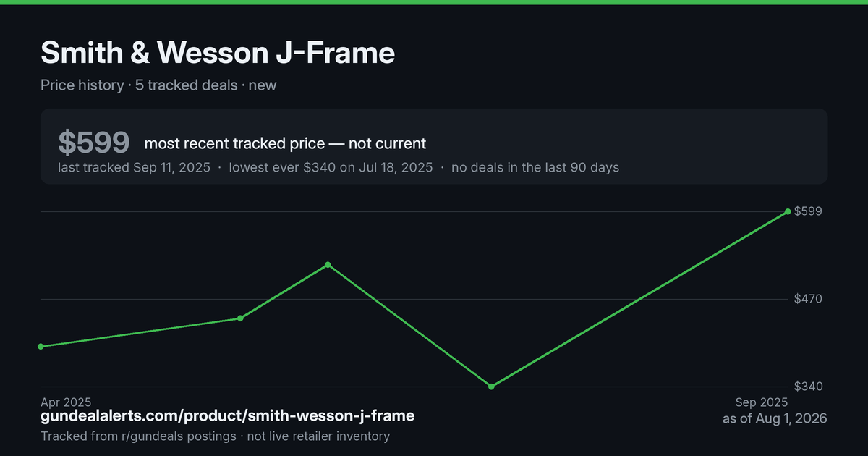Viewport: 868px width, 456px height.
Task: Click the first data point at Apr 2025
Action: [x=41, y=347]
